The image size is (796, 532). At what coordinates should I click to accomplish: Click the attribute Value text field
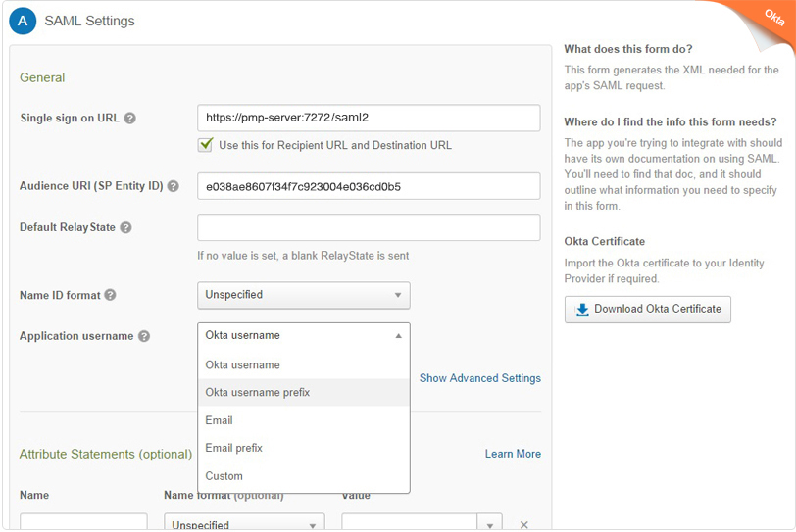click(x=410, y=523)
